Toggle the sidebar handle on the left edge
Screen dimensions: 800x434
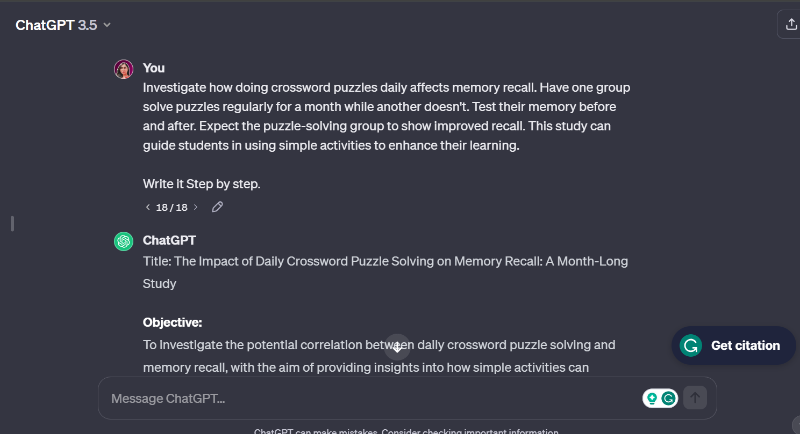pos(12,223)
